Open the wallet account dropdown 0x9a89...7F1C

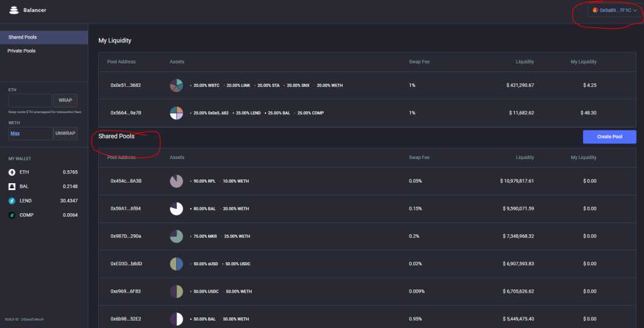click(x=614, y=11)
